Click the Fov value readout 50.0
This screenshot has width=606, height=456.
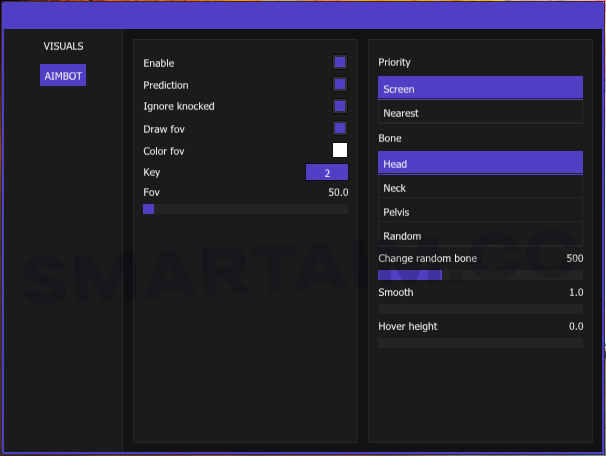338,192
